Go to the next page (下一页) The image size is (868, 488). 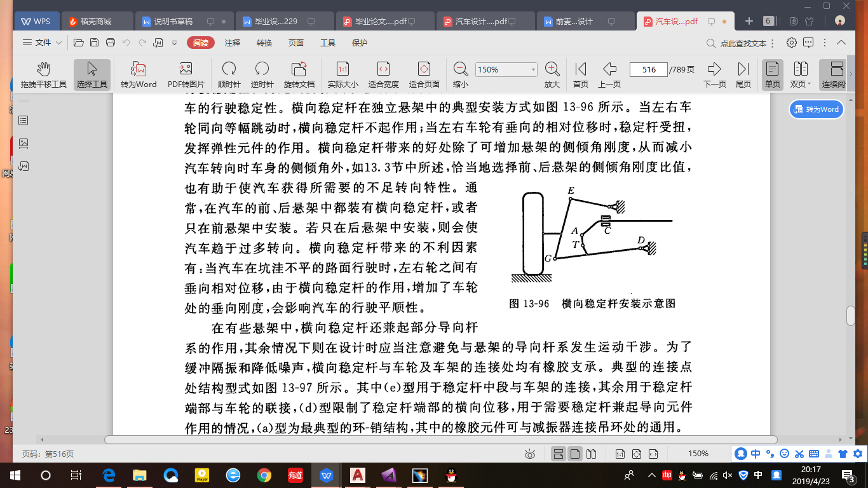[714, 74]
